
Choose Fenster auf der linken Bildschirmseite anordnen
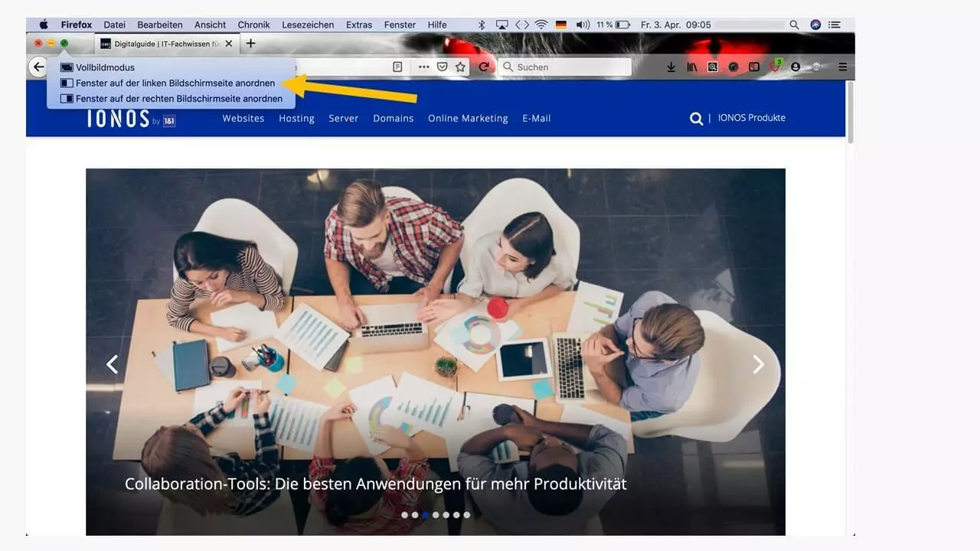(x=175, y=83)
